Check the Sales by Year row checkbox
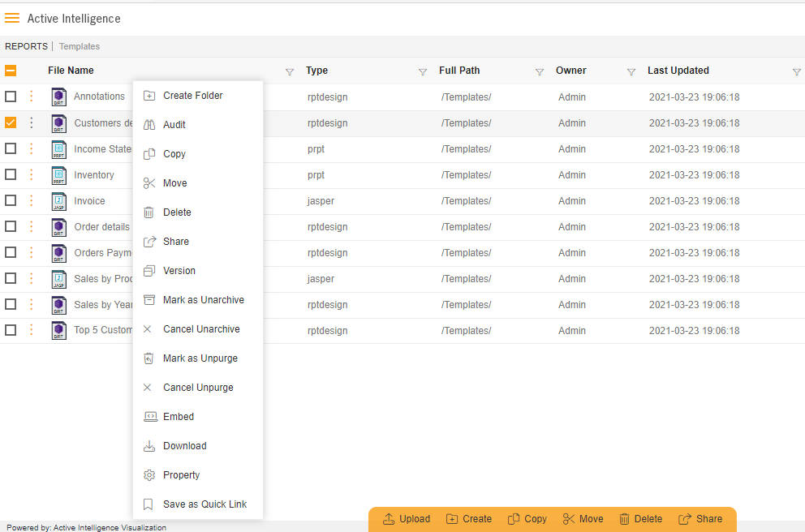Image resolution: width=805 pixels, height=532 pixels. [x=11, y=304]
